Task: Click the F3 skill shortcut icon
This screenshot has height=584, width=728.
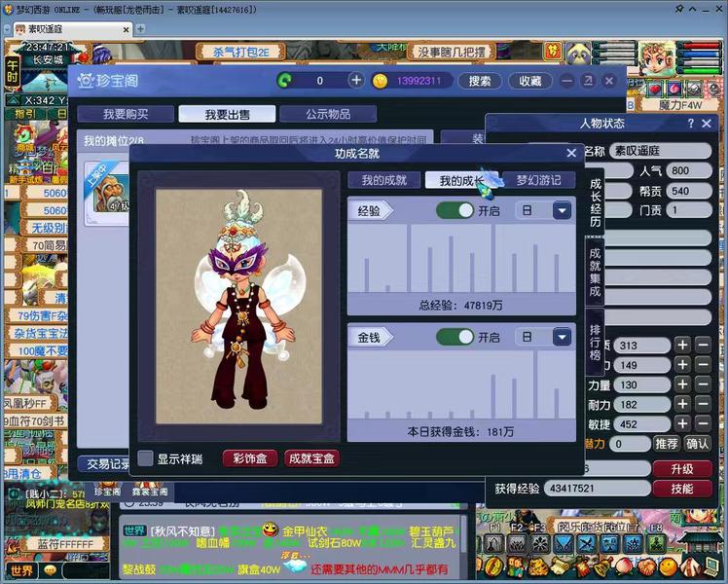Action: pyautogui.click(x=540, y=544)
